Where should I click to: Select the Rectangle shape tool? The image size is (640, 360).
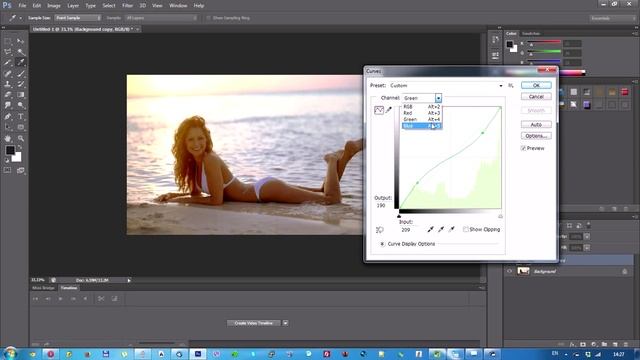pos(20,127)
